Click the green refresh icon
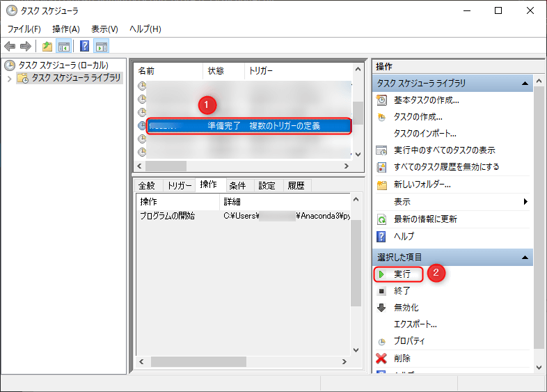This screenshot has width=547, height=392. pyautogui.click(x=381, y=219)
